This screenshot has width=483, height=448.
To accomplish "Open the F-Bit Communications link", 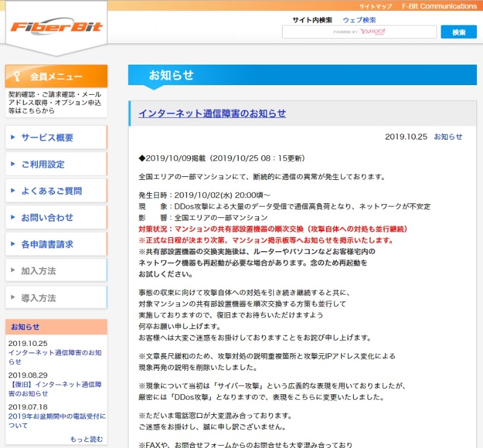I will pyautogui.click(x=439, y=6).
